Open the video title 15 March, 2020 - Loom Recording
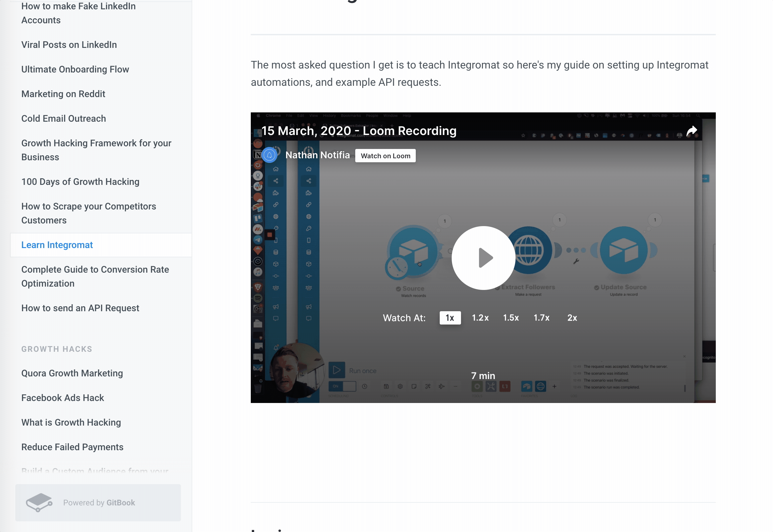 359,131
